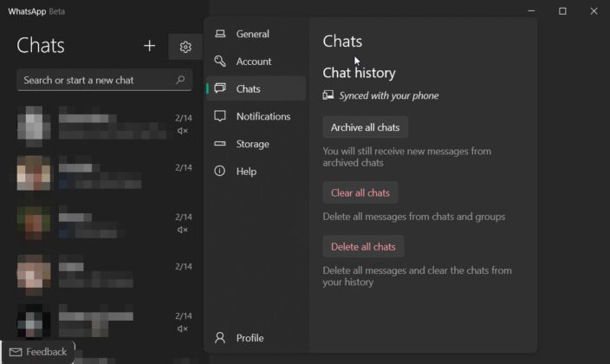
Task: Click the Feedback envelope icon
Action: click(x=15, y=352)
